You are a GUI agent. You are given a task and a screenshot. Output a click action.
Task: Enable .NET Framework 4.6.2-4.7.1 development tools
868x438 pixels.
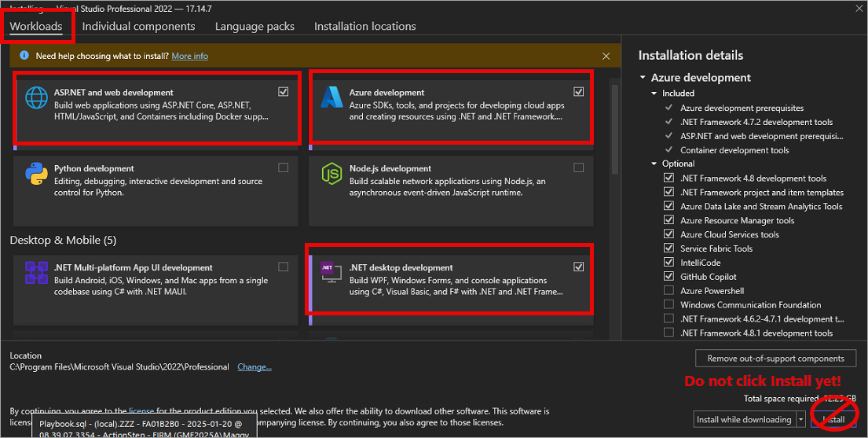(x=668, y=318)
